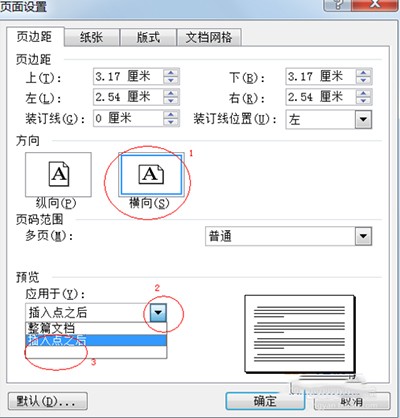Increase the 下 bottom margin value
The height and width of the screenshot is (418, 400).
pyautogui.click(x=364, y=73)
